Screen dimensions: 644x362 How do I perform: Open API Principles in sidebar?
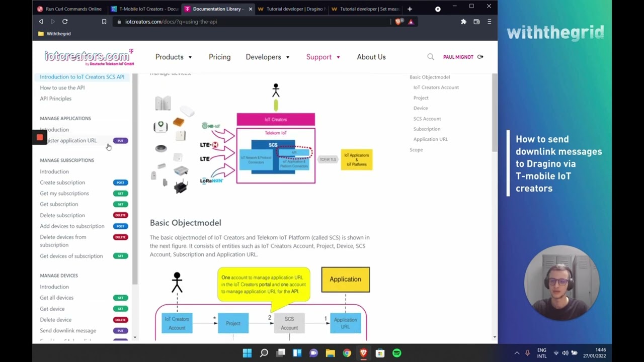coord(56,99)
